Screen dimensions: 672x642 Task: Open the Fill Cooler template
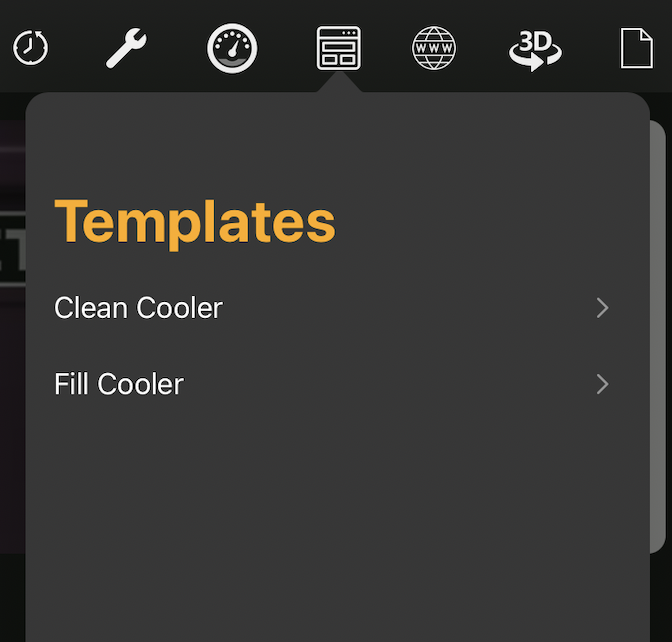pos(338,384)
